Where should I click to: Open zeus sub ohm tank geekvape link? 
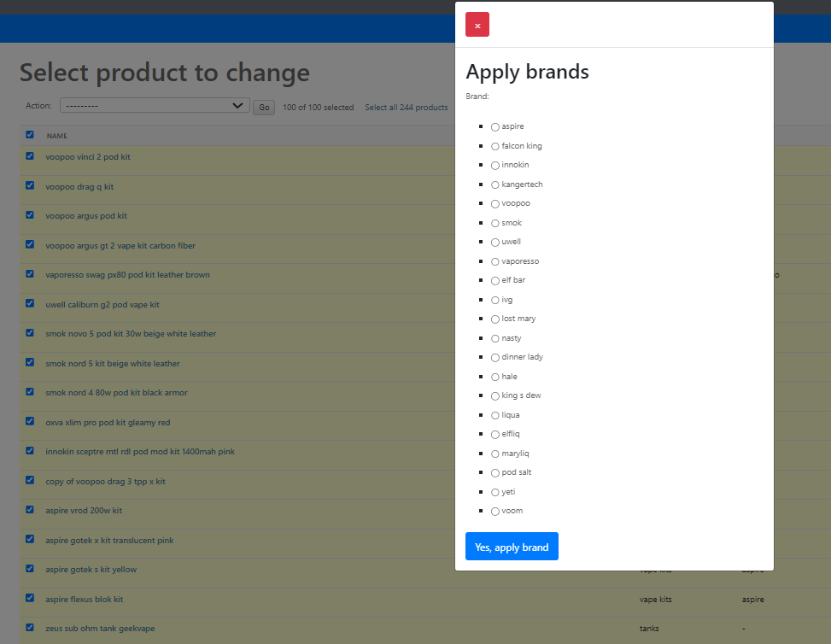click(100, 628)
